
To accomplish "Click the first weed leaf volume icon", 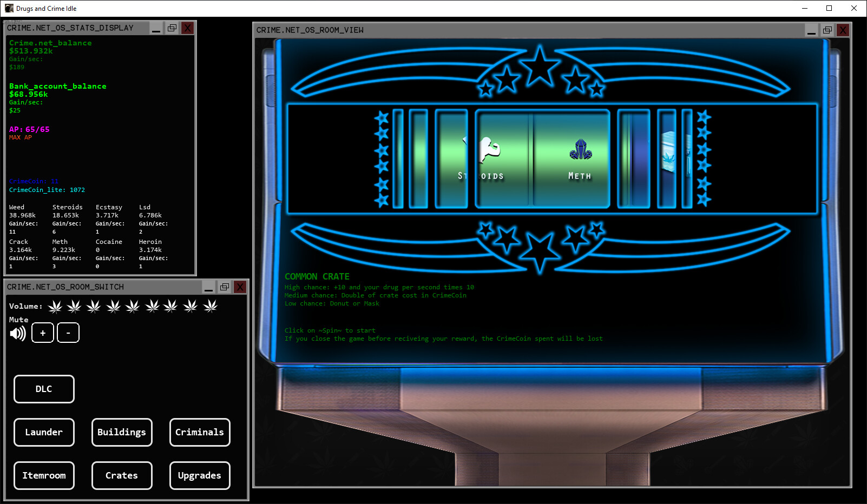I will point(55,306).
